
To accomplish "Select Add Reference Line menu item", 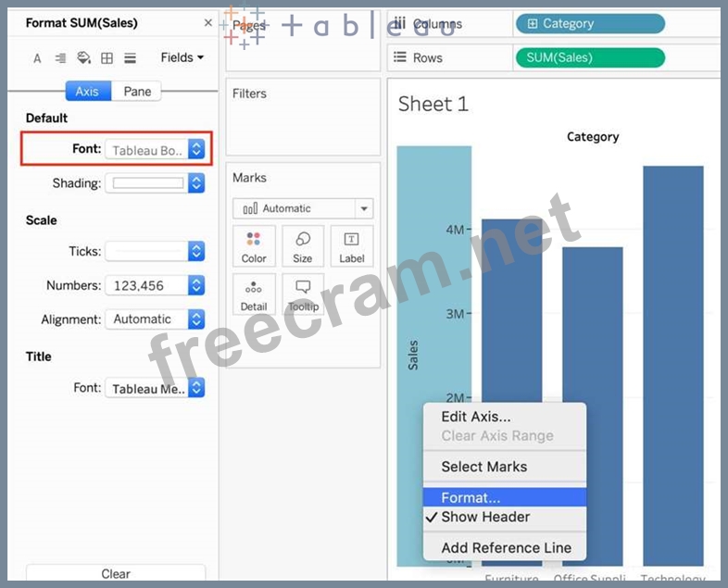I will 506,547.
